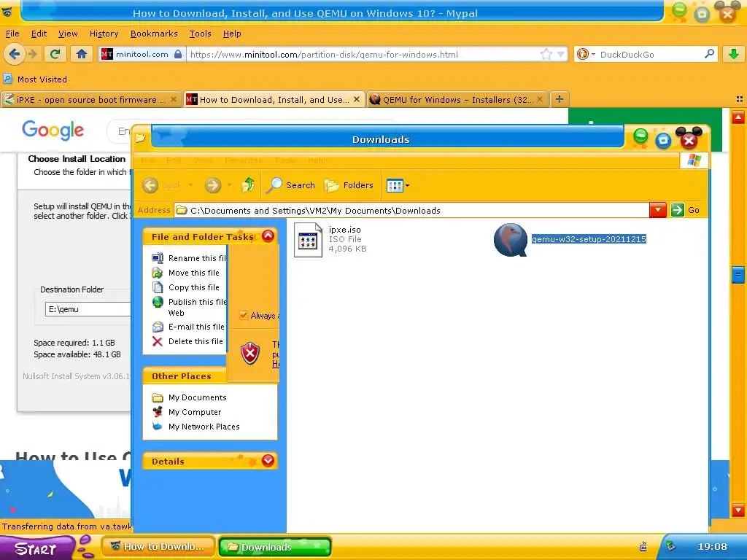The image size is (747, 560).
Task: Click Move this file
Action: [x=186, y=273]
